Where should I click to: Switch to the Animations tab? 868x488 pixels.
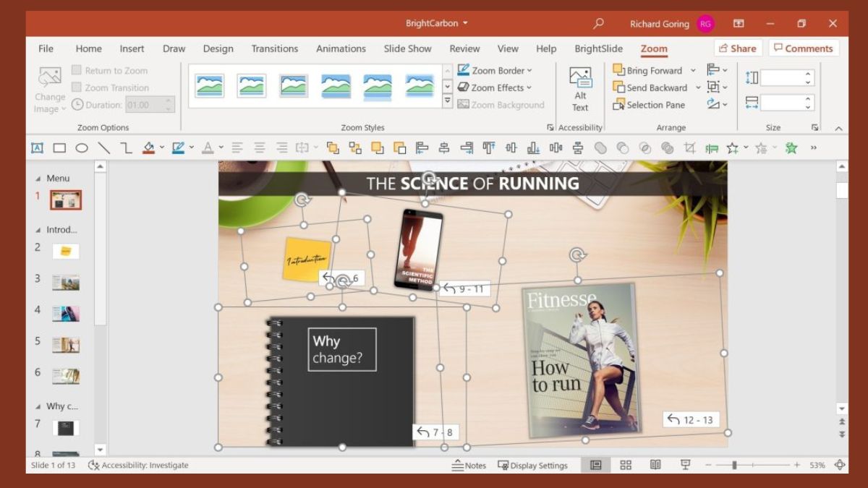(x=341, y=48)
